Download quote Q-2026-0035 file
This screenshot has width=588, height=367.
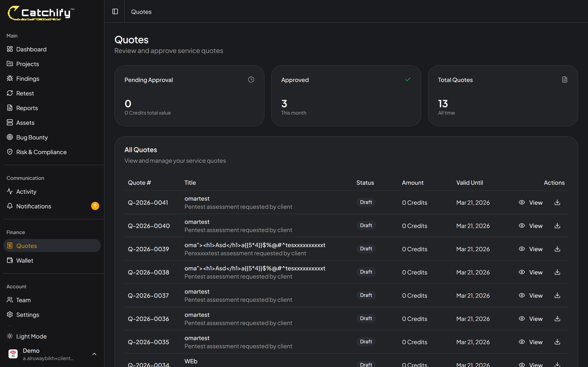pos(557,342)
